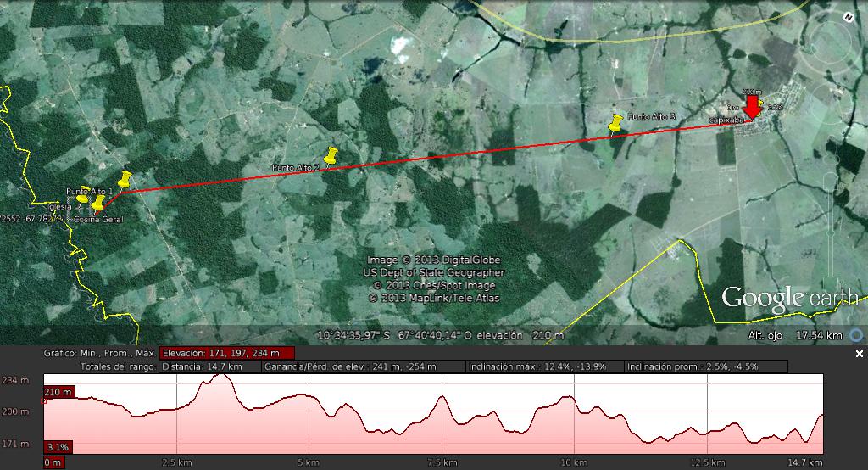The height and width of the screenshot is (470, 868).
Task: Click the 210 m elevation tag on graph
Action: coord(59,392)
